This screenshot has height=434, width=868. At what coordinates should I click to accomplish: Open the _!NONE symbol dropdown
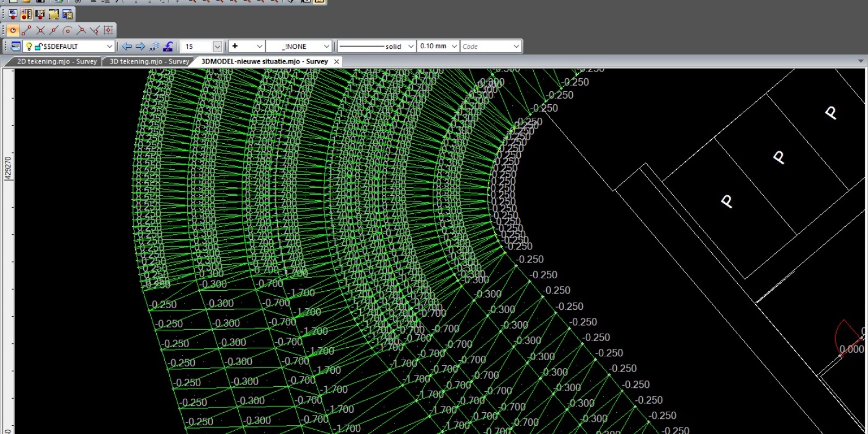(x=326, y=47)
